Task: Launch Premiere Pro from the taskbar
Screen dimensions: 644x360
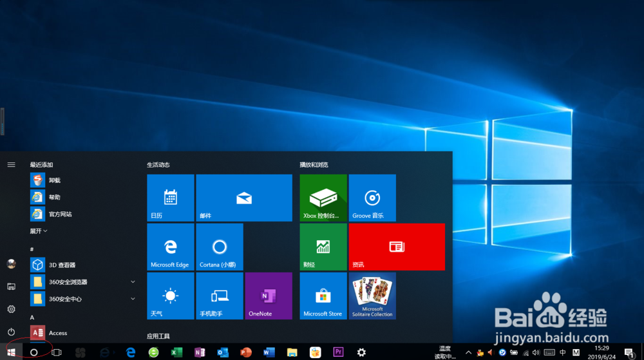Action: tap(339, 352)
